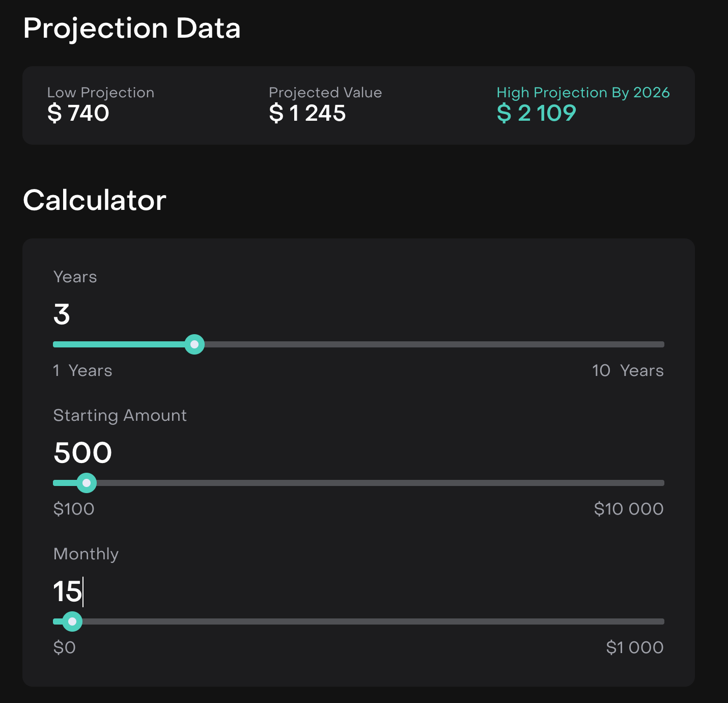Click the $100 minimum amount label

coord(74,509)
